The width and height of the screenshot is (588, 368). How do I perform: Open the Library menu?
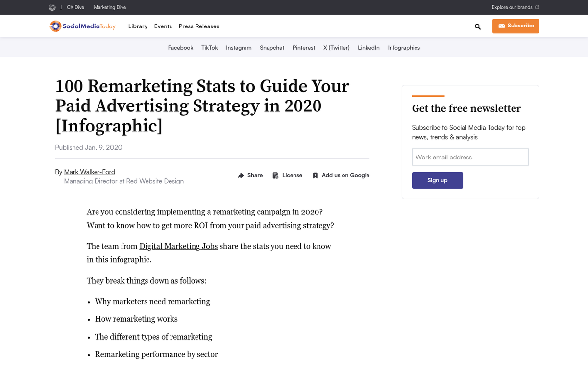coord(138,26)
